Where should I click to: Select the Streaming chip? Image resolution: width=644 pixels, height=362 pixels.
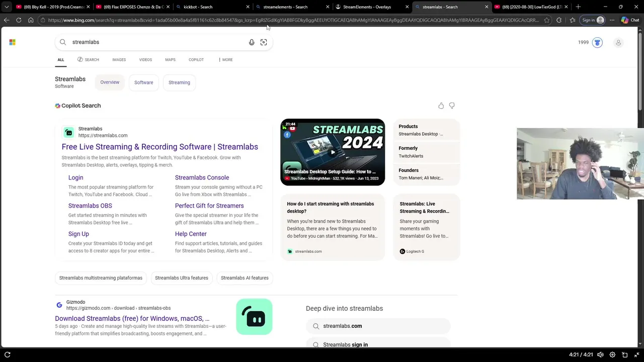179,82
